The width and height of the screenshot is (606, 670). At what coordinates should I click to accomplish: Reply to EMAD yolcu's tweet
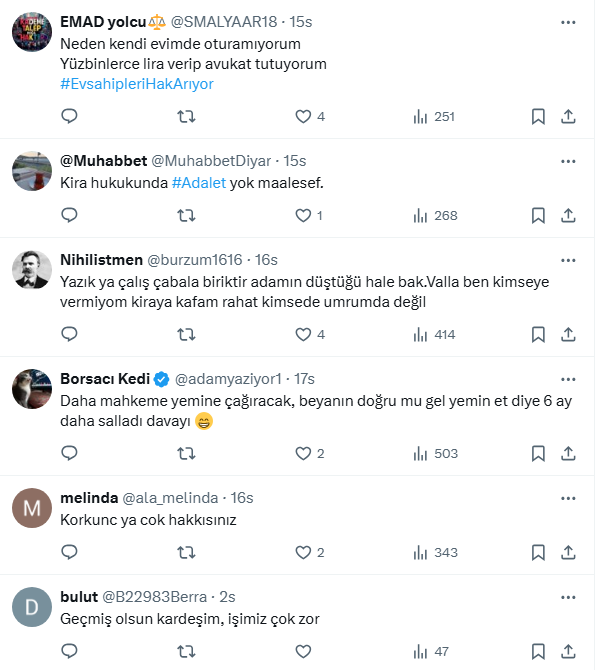coord(70,117)
